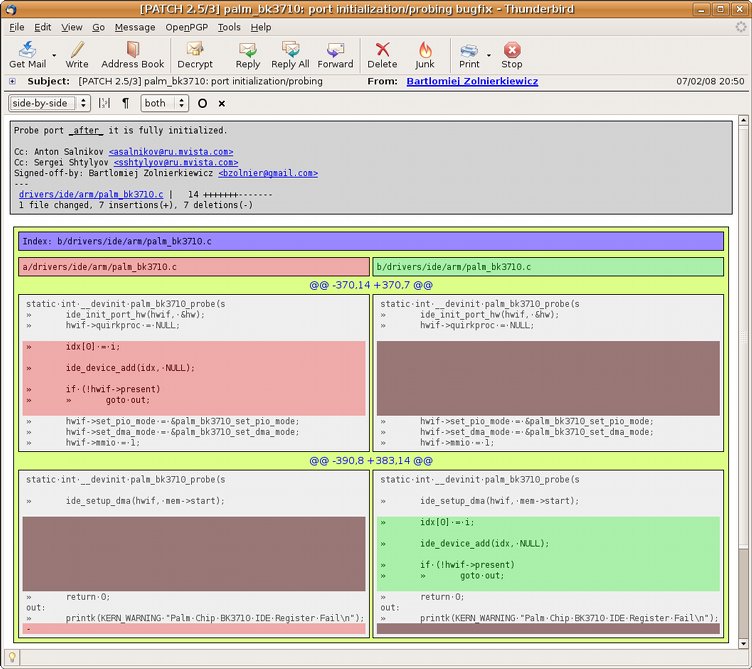Expand the message header with the plus box
This screenshot has height=669, width=752.
pos(12,81)
